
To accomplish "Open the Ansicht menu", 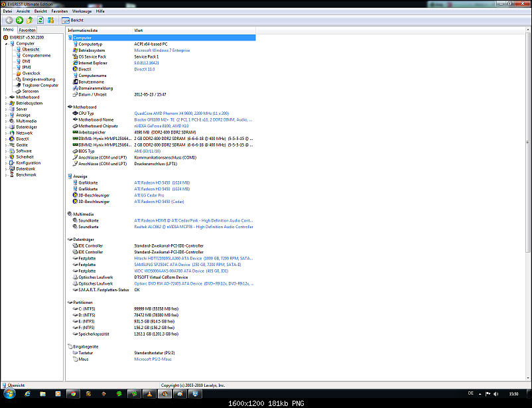I will coord(23,11).
